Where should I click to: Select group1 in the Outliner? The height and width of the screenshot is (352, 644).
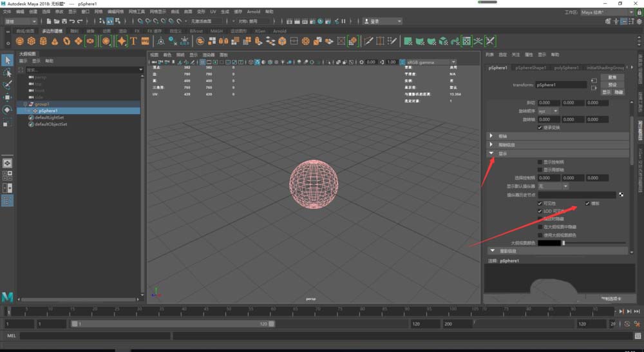[42, 104]
